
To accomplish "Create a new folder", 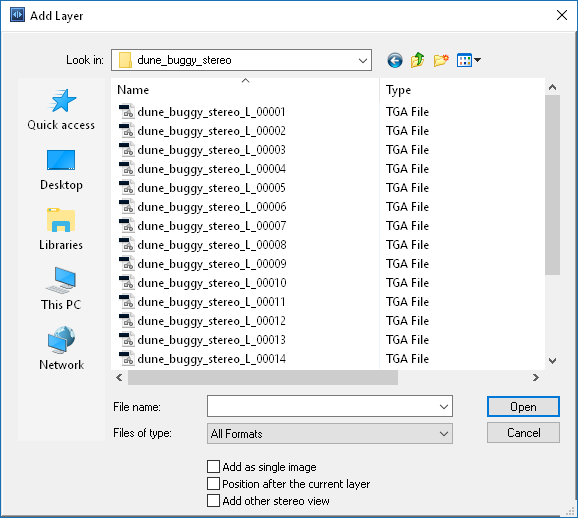I will 441,60.
